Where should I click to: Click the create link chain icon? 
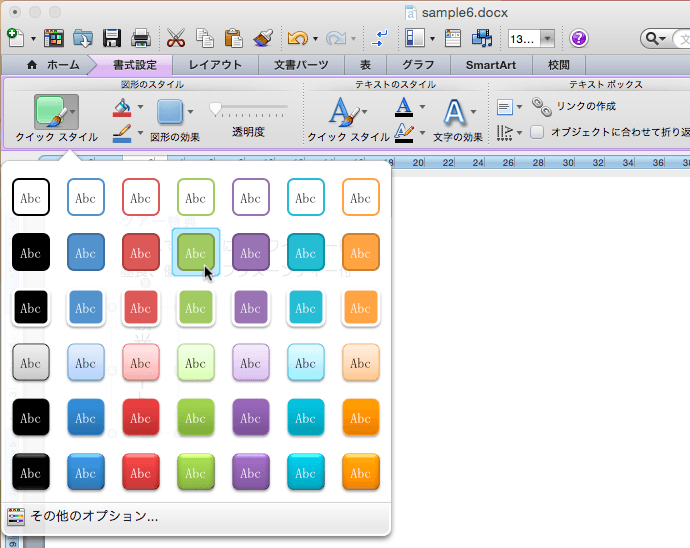pyautogui.click(x=542, y=107)
